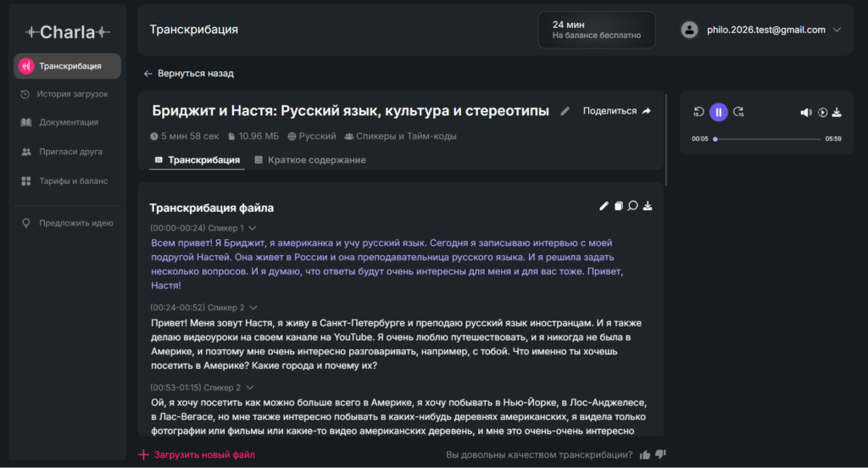The height and width of the screenshot is (468, 868).
Task: Click paragraph starting Всем привет! Я Бриджит
Action: point(387,265)
